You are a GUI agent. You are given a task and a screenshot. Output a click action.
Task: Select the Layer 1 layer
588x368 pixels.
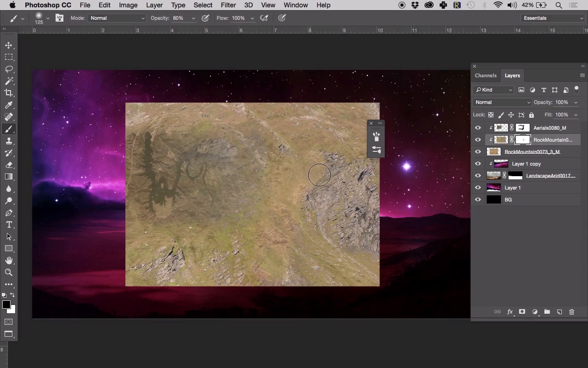[x=513, y=188]
